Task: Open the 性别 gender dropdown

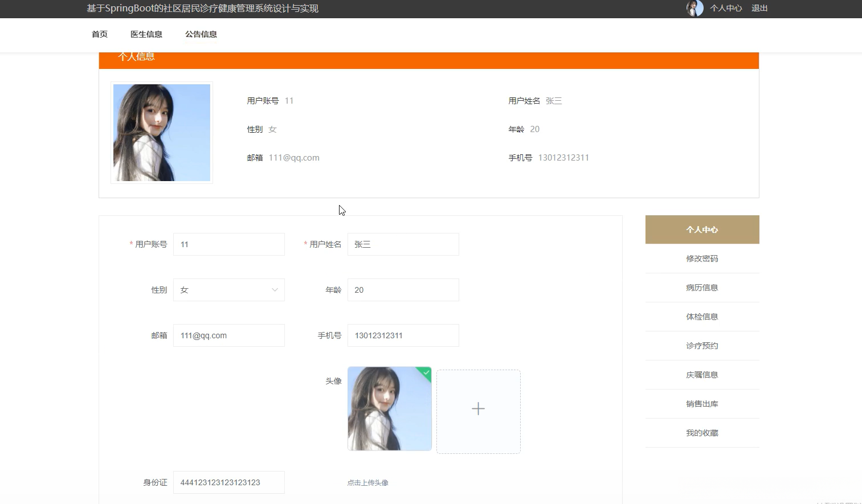Action: (228, 290)
